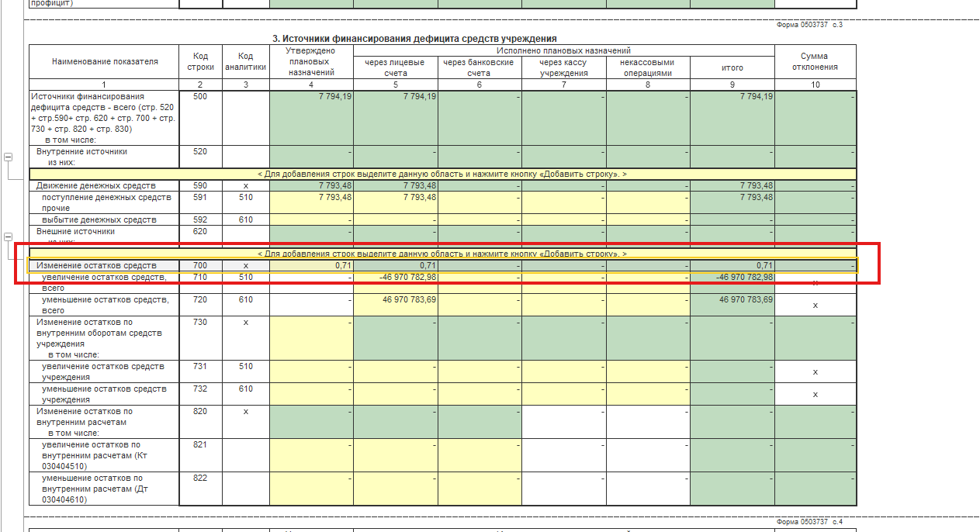Click the row code 700 cell

coord(201,265)
